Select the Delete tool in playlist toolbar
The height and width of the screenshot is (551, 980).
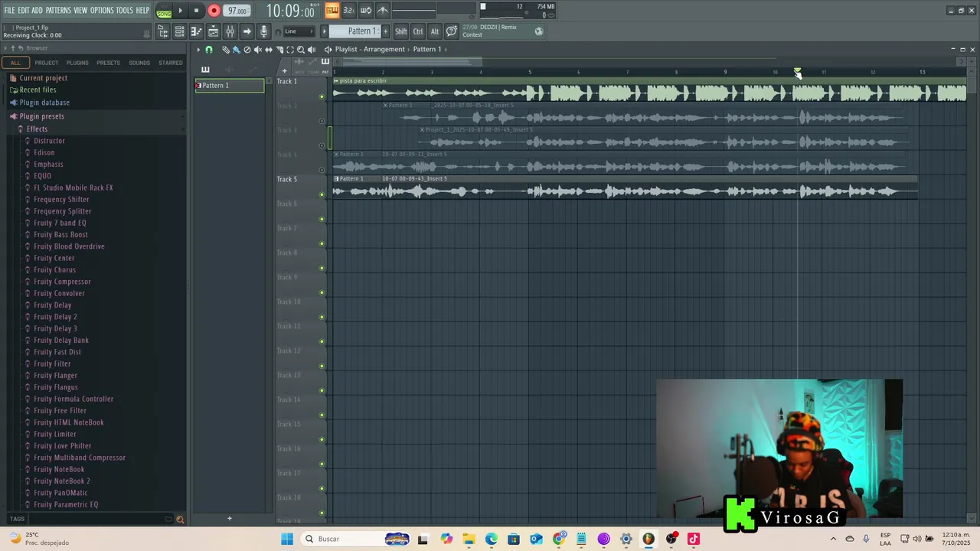click(247, 49)
